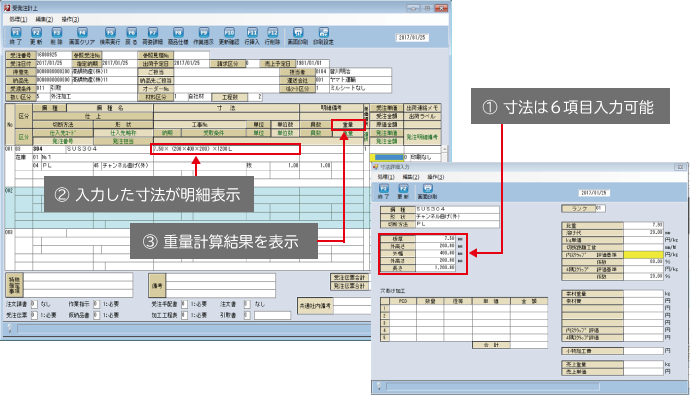Open F8 商品仕様 toolbar icon
The width and height of the screenshot is (690, 396).
[x=178, y=36]
